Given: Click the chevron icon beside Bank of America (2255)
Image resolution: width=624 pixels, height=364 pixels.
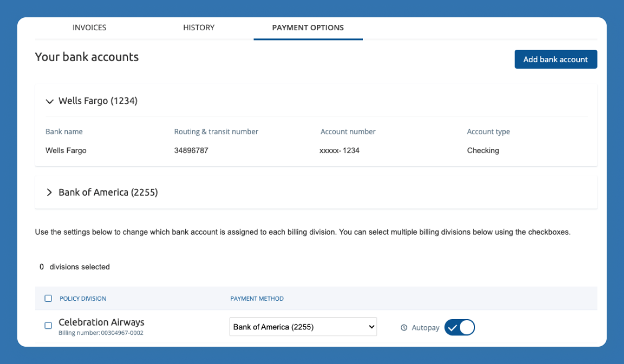Looking at the screenshot, I should [x=49, y=192].
